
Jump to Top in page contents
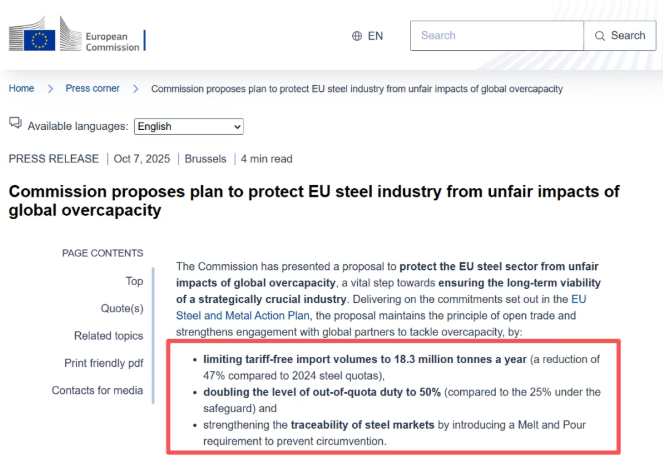[x=134, y=281]
